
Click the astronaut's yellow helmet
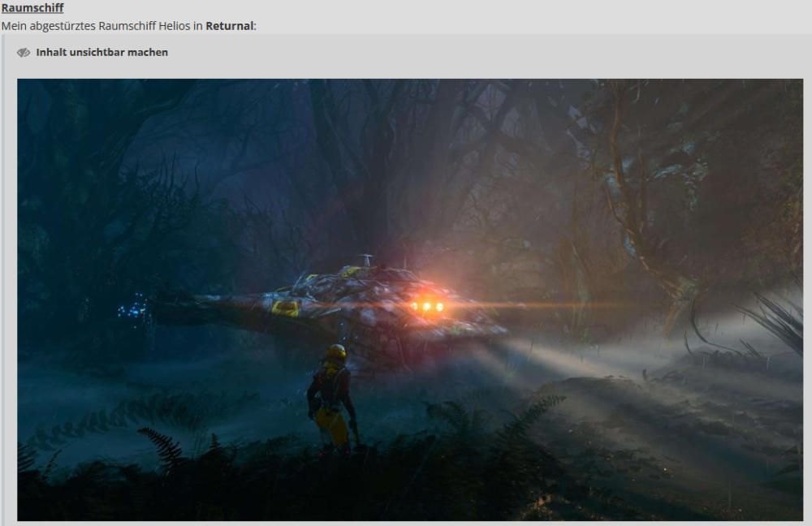point(335,353)
